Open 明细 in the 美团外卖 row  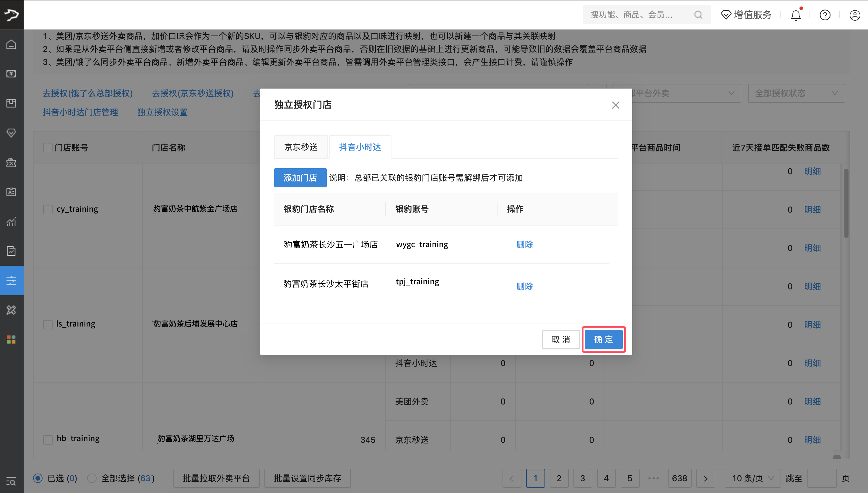coord(812,401)
